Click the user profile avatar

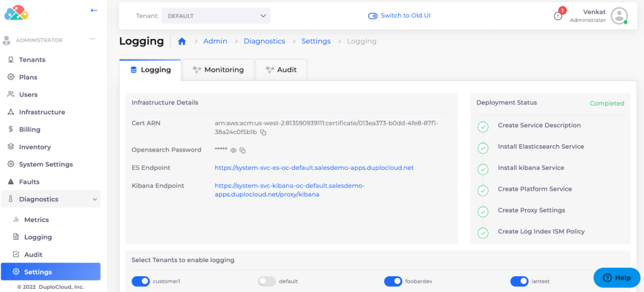pyautogui.click(x=619, y=16)
